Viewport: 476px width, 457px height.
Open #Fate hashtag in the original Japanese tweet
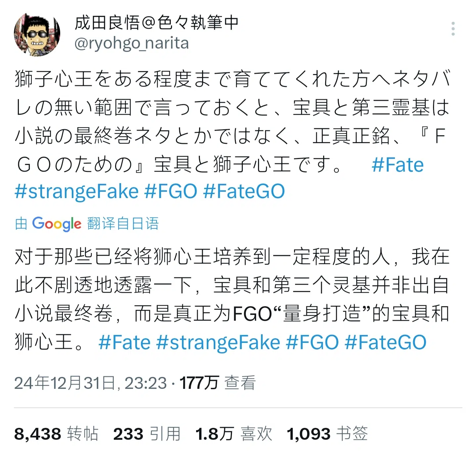tap(397, 165)
